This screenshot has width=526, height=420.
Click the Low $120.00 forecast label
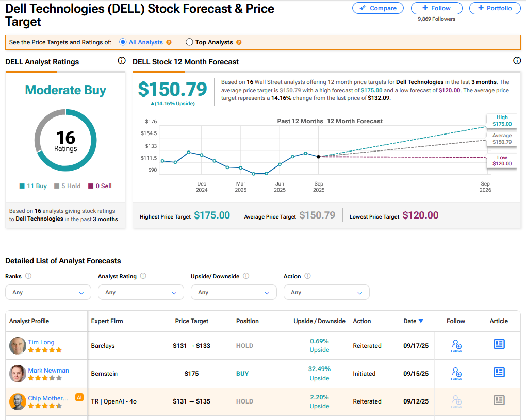click(x=502, y=161)
